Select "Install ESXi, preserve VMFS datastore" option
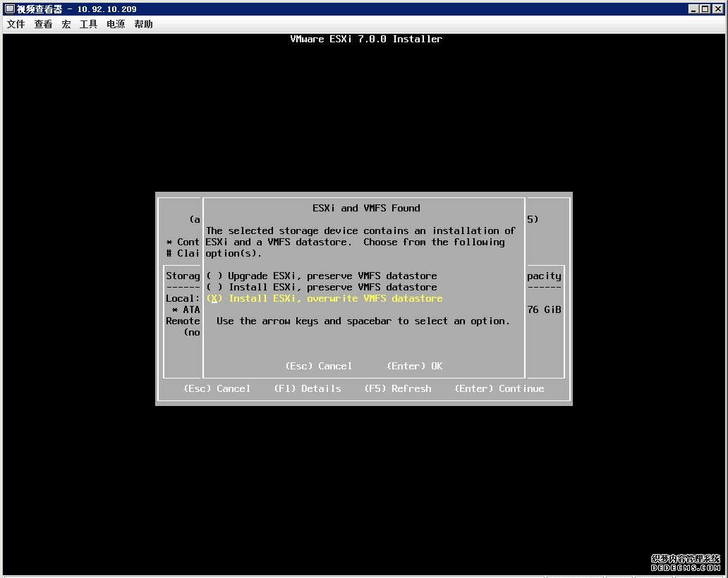The width and height of the screenshot is (728, 578). (x=320, y=287)
